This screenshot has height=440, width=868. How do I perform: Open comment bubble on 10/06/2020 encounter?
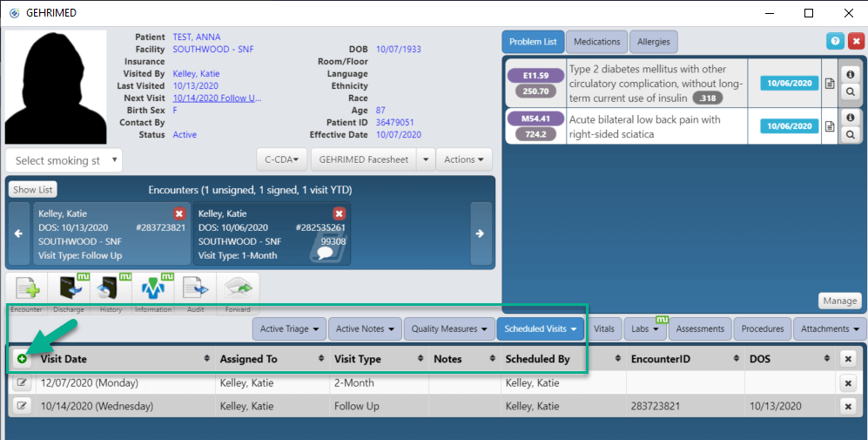click(325, 254)
